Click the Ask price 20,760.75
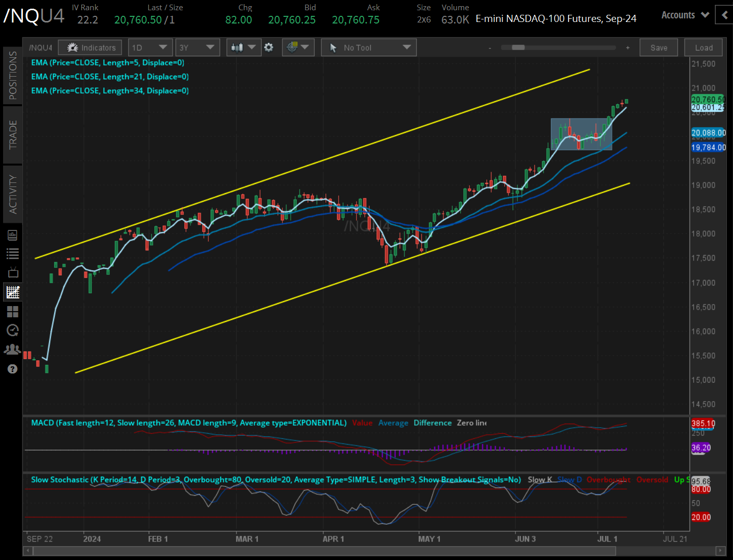The image size is (733, 560). 356,20
